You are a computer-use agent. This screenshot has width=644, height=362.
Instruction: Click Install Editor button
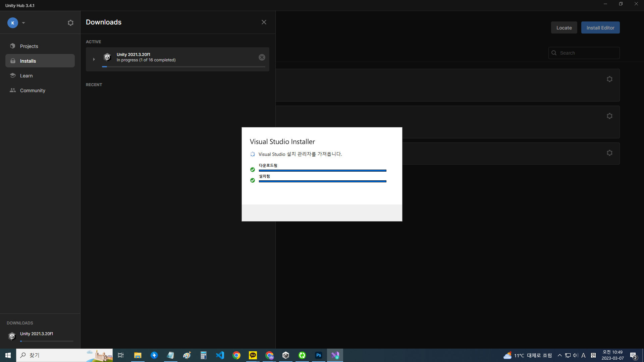pos(600,28)
